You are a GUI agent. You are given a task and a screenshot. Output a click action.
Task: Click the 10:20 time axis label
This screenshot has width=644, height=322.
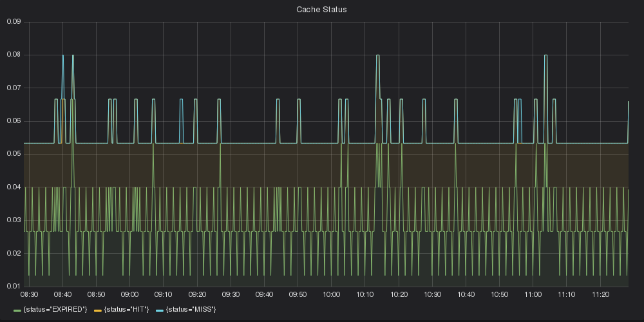pos(399,294)
